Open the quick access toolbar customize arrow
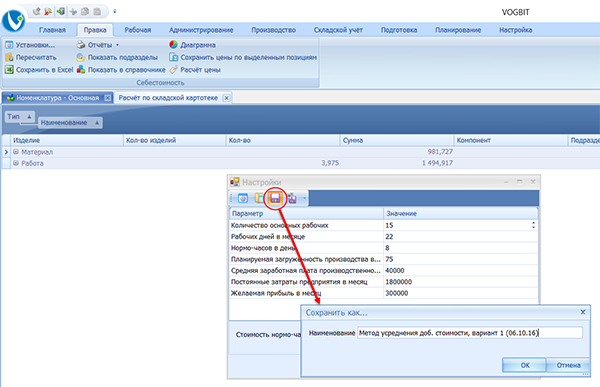 114,11
